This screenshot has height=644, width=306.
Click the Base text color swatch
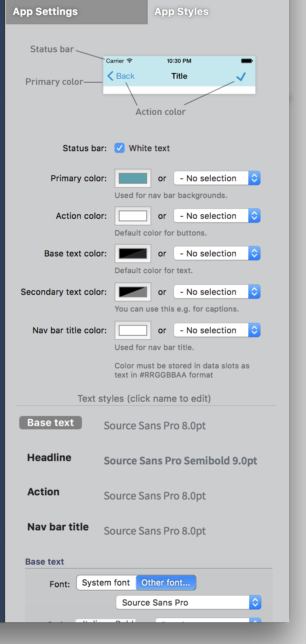pos(133,254)
